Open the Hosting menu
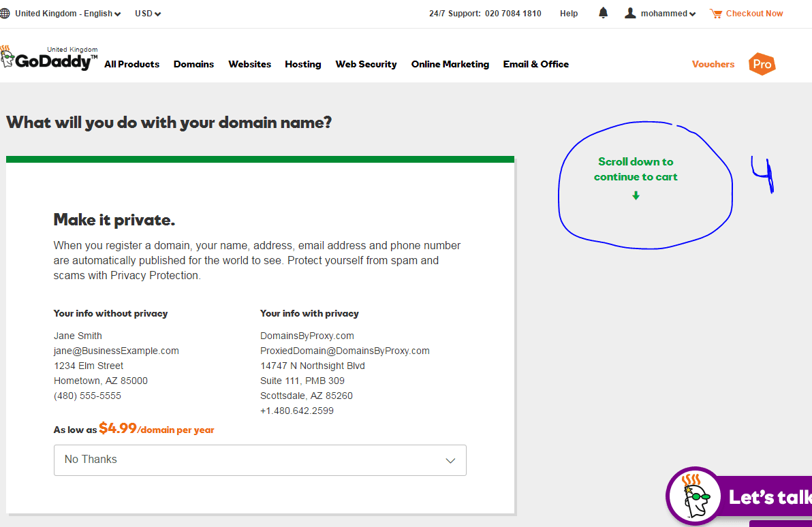The width and height of the screenshot is (812, 527). pos(302,64)
